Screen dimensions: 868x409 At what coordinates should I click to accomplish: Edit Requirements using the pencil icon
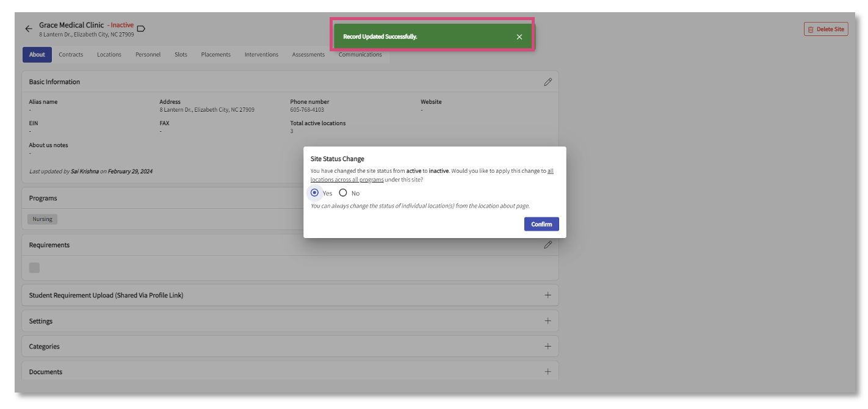pos(548,245)
